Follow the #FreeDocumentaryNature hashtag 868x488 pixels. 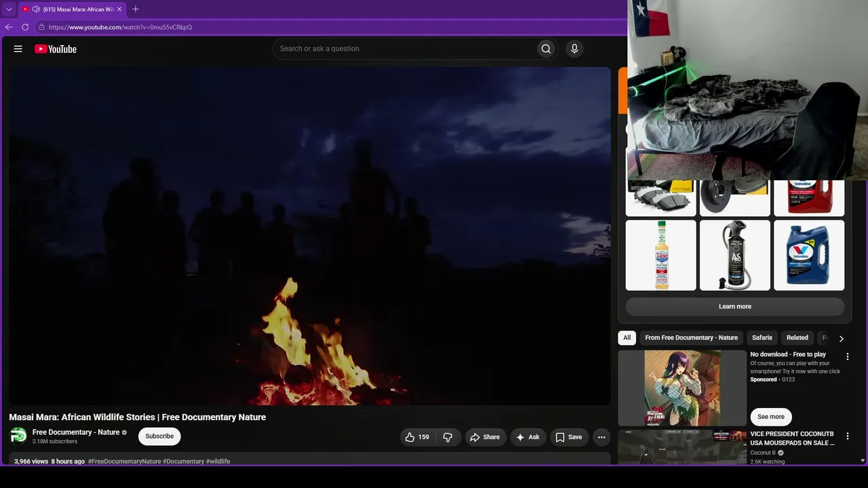(125, 462)
